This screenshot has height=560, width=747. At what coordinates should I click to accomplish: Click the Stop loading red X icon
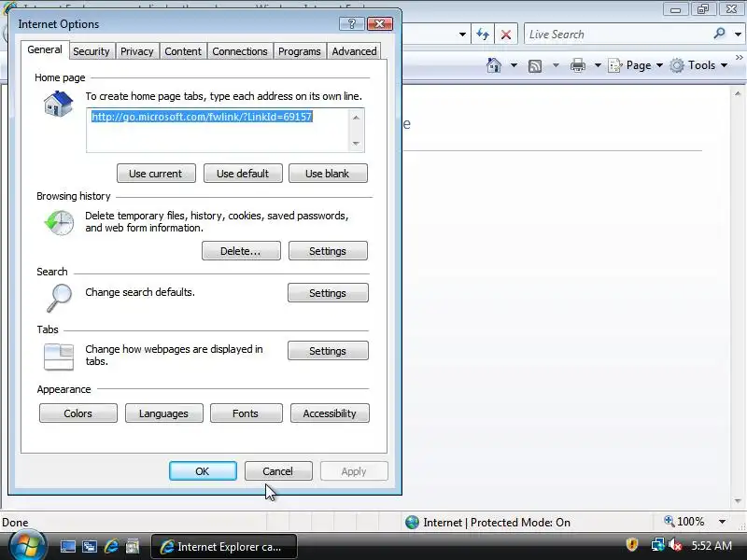pyautogui.click(x=506, y=35)
